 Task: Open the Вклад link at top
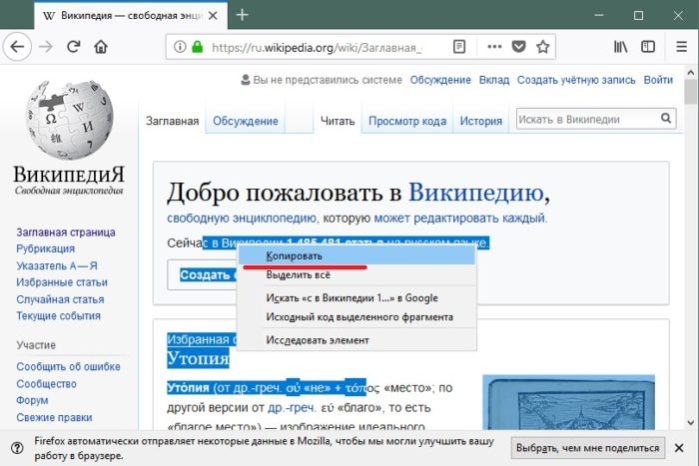[x=494, y=80]
